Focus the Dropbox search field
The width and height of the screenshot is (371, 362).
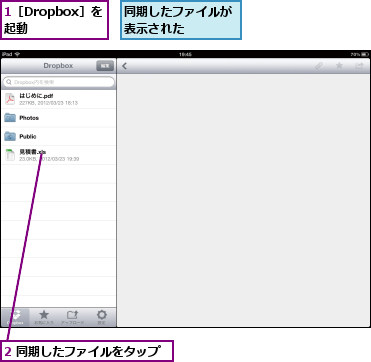(59, 82)
